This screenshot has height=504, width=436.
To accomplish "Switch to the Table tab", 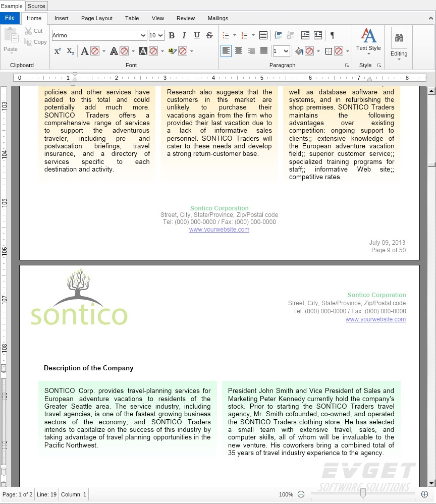I will [x=132, y=18].
